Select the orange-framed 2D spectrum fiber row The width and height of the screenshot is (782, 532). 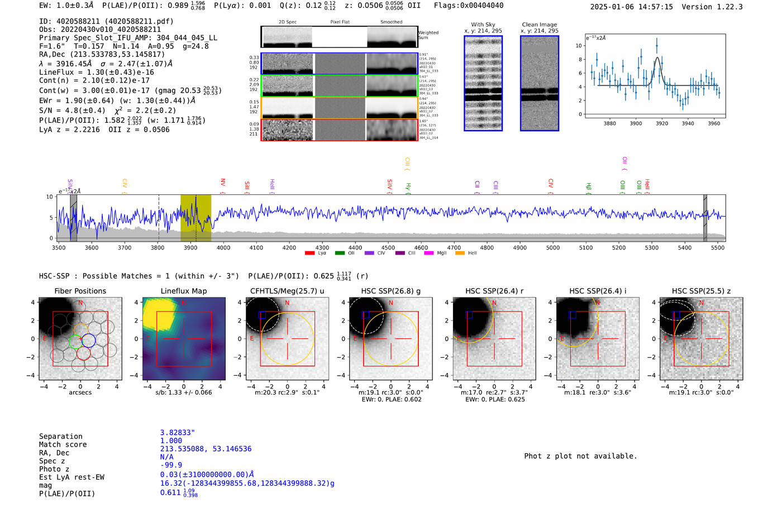339,108
